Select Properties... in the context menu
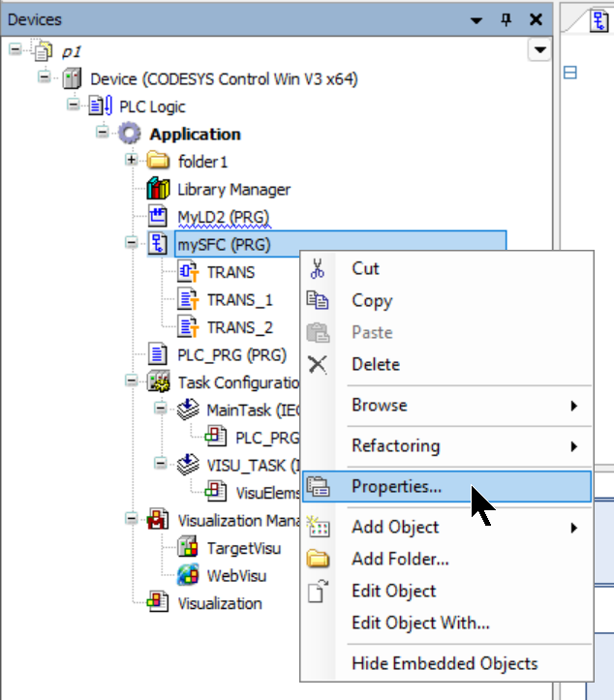The height and width of the screenshot is (700, 614). 447,486
